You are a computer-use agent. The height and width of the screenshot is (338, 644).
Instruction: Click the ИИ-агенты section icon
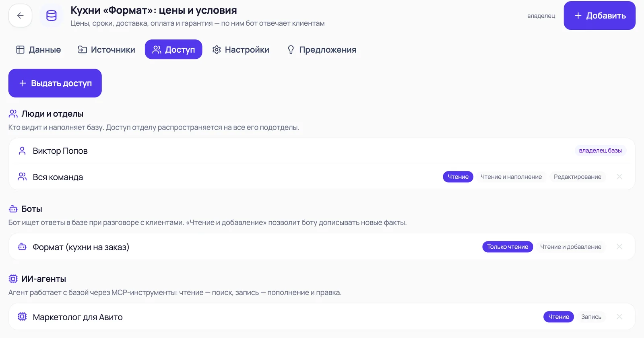tap(13, 279)
